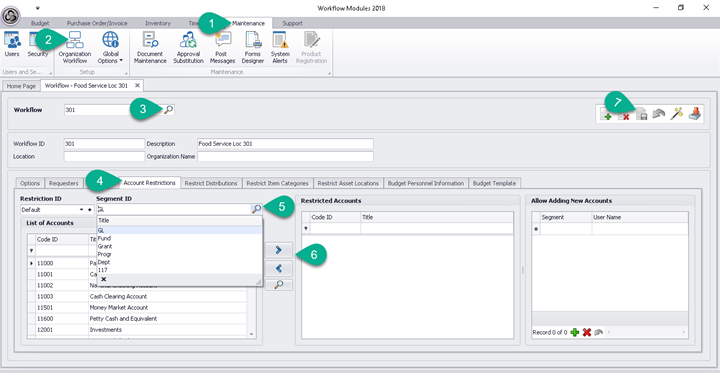This screenshot has width=720, height=373.
Task: Sort by Code ID in Restricted Accounts
Action: click(x=335, y=217)
